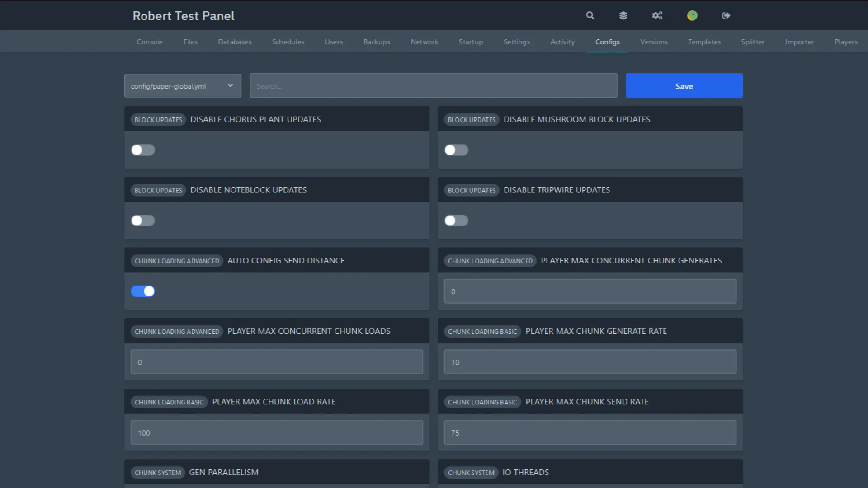Viewport: 868px width, 488px height.
Task: Click Player Max Chunk Load Rate field
Action: pos(277,432)
